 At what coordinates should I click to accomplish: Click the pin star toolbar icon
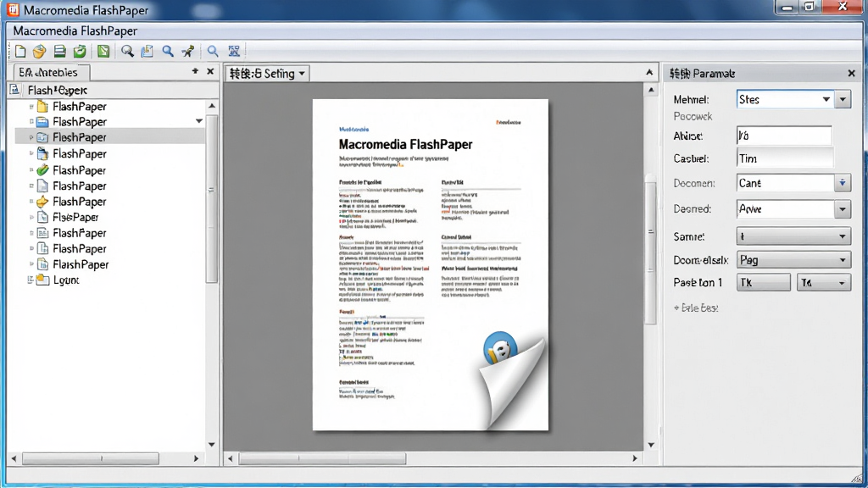tap(188, 52)
